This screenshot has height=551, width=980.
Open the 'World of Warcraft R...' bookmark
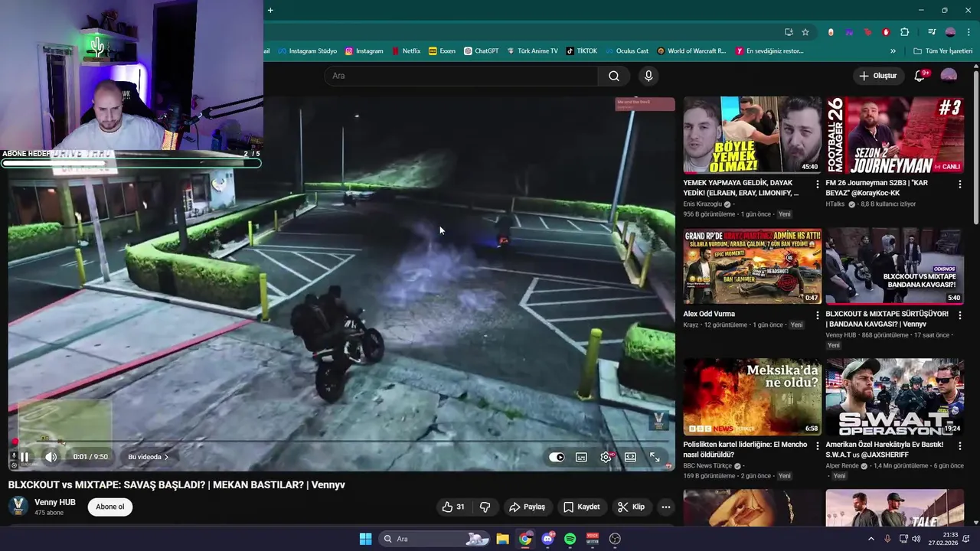tap(691, 51)
